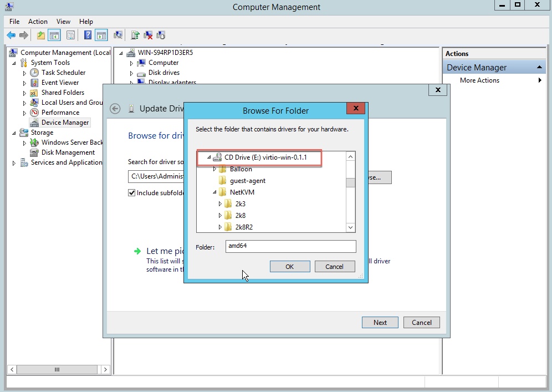Toggle the Include subfolders checkbox
Screen dimensions: 552x392
click(x=132, y=192)
